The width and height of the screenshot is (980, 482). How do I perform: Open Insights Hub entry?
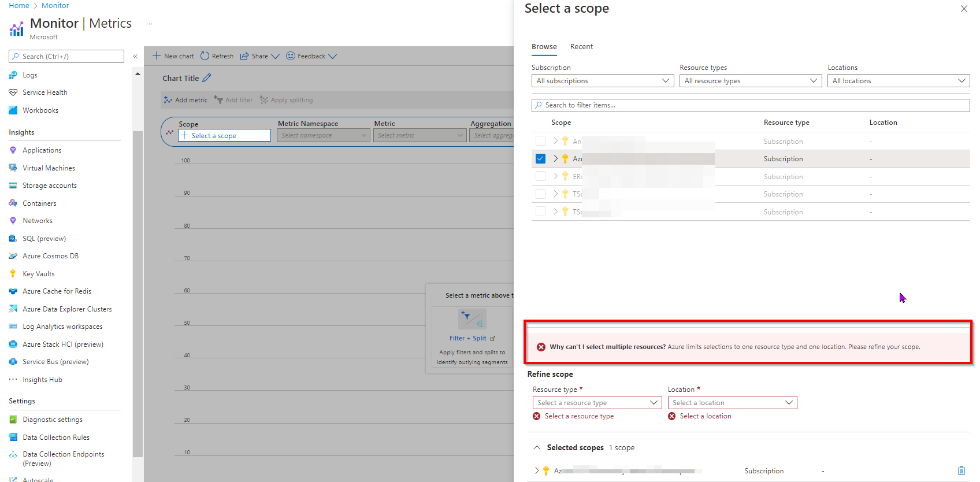coord(42,380)
